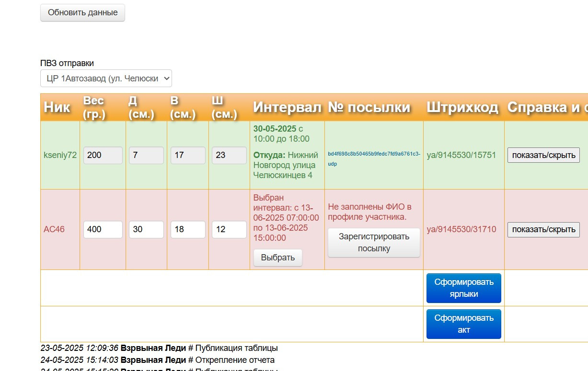Click "Зарегистрировать посылку" button

374,243
